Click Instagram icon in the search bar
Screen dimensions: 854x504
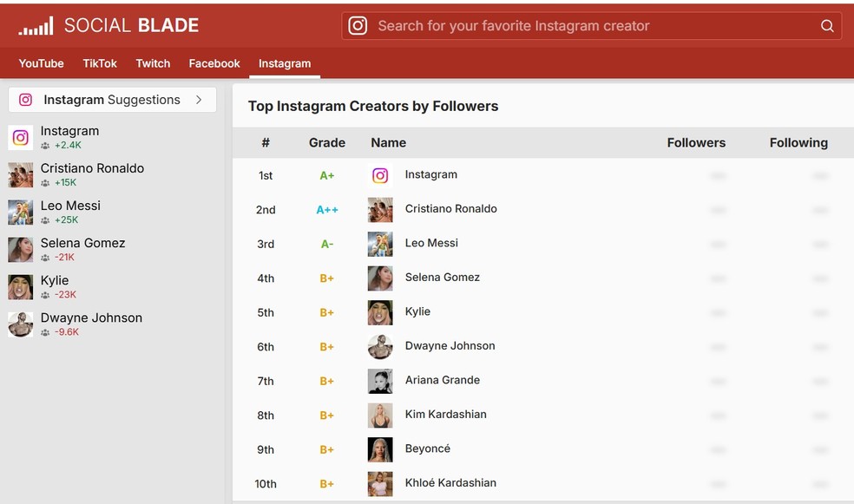tap(358, 26)
